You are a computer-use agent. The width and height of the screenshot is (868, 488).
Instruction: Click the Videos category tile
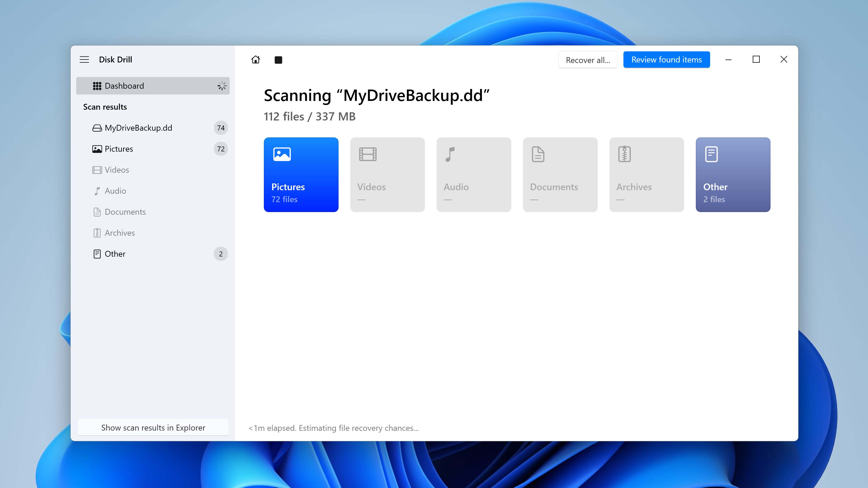click(387, 174)
